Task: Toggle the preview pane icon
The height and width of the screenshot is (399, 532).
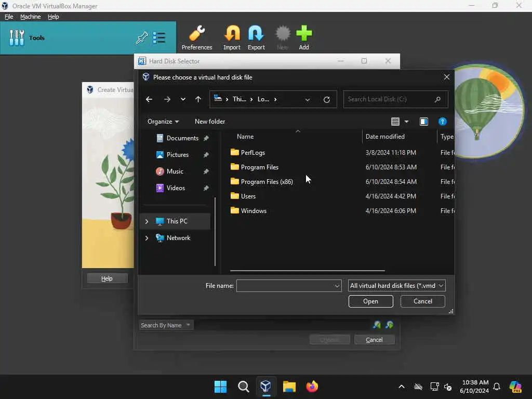Action: 424,122
